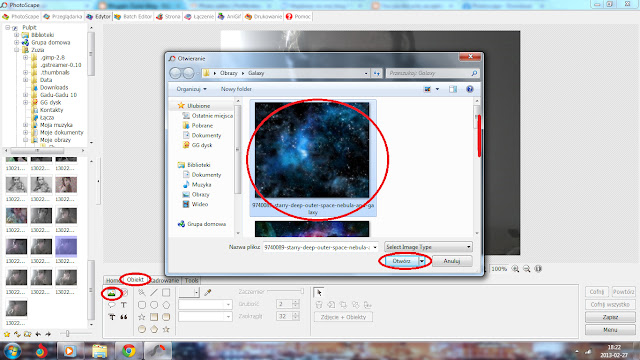Switch to the Tools tab

tap(191, 280)
